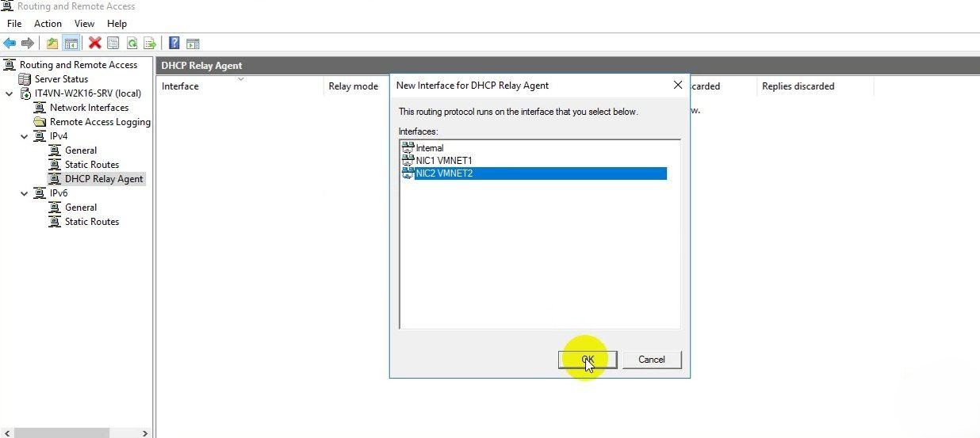The height and width of the screenshot is (438, 980).
Task: Collapse the IPv6 tree node
Action: pyautogui.click(x=24, y=193)
